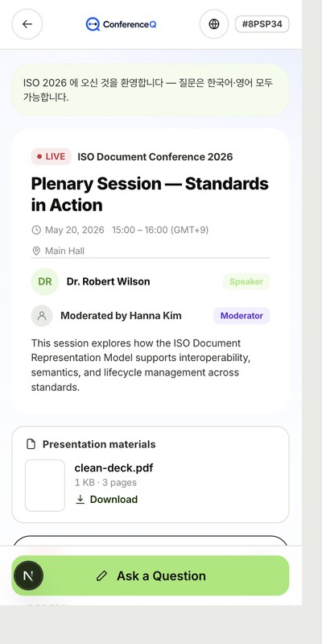Click the clock icon beside the date

(36, 230)
